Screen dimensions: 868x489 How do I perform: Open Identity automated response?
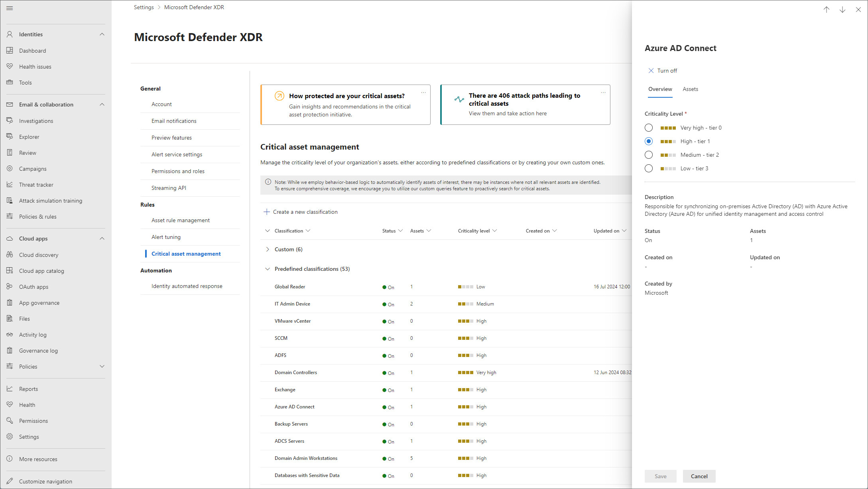pos(187,286)
